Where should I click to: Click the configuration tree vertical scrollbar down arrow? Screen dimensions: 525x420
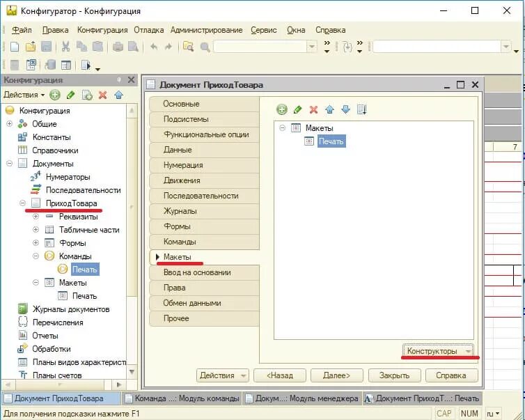pyautogui.click(x=132, y=371)
